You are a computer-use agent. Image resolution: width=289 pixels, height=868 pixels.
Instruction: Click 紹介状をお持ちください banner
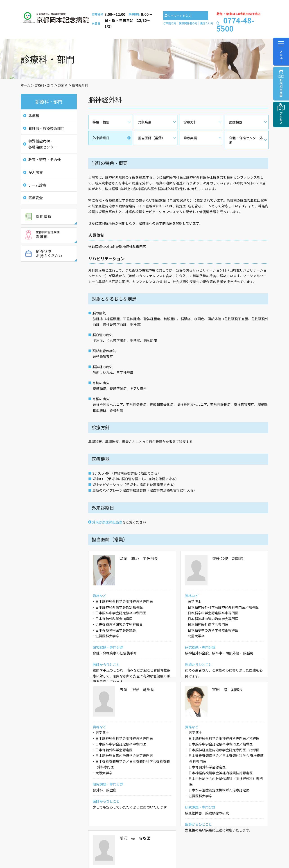[49, 253]
